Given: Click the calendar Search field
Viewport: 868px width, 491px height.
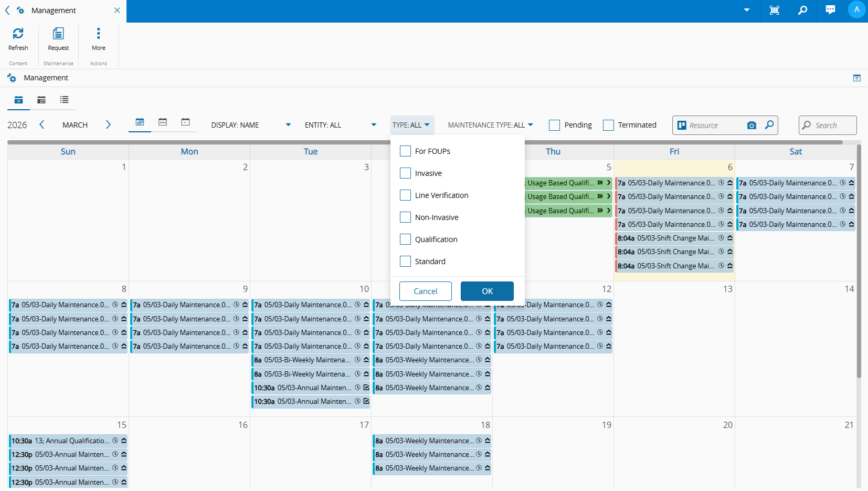Looking at the screenshot, I should coord(828,126).
